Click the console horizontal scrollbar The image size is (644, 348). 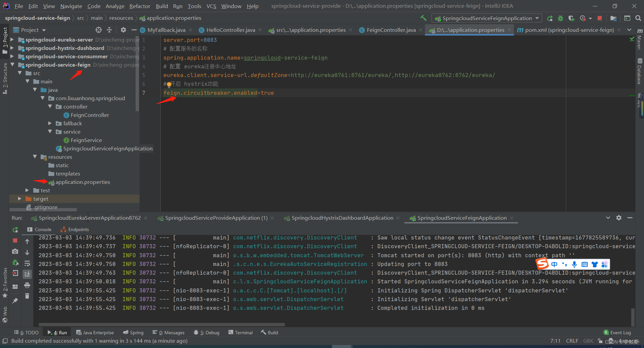[162, 325]
